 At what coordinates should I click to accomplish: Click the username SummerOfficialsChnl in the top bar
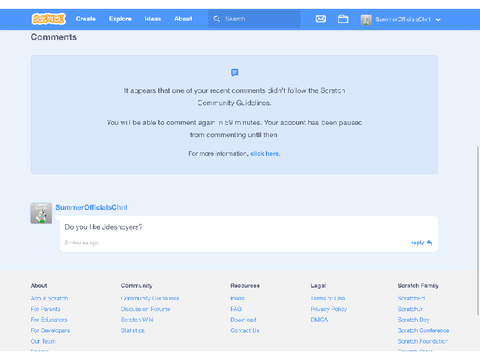pyautogui.click(x=403, y=20)
